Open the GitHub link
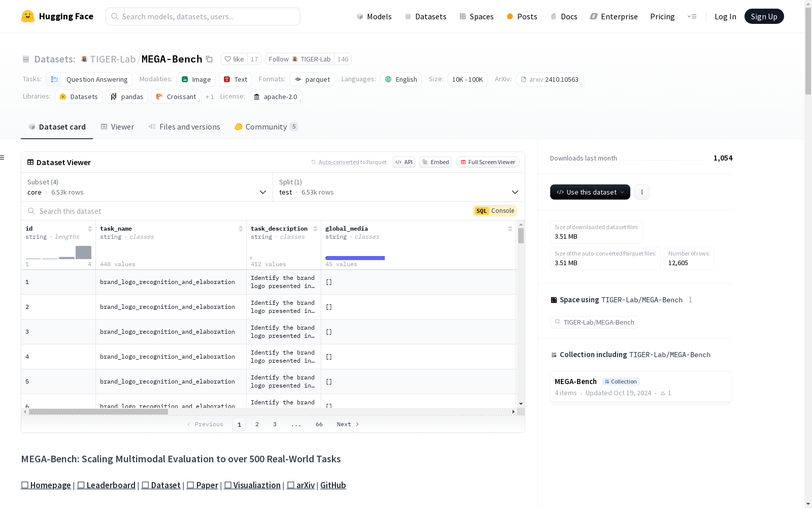Screen dimensions: 812x508 (333, 485)
